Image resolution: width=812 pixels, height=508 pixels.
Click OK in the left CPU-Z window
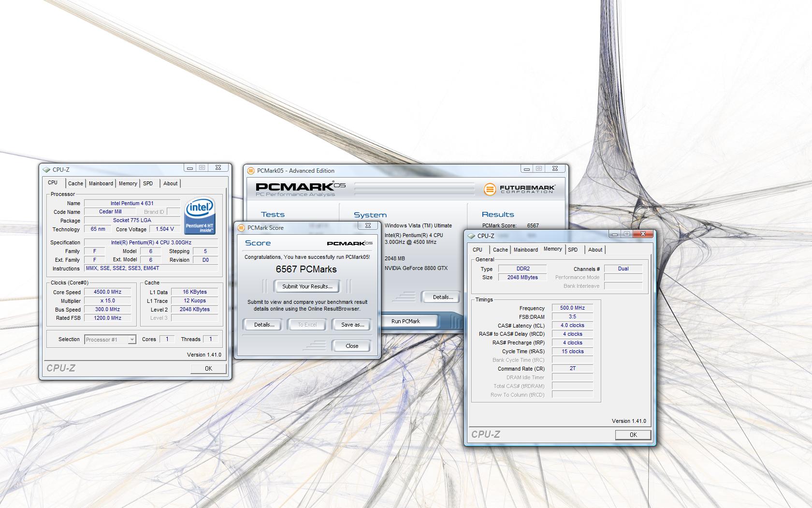tap(208, 369)
